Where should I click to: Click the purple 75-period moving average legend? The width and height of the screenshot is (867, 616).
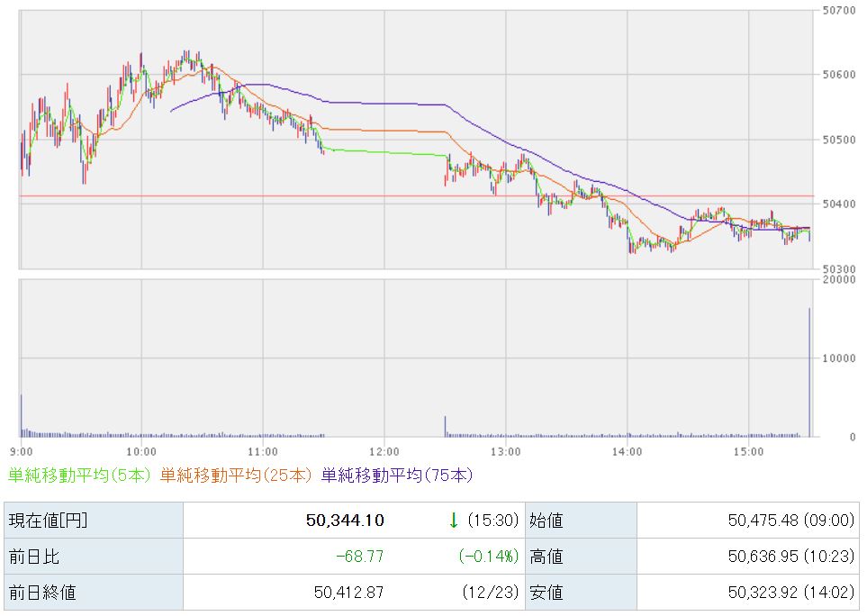tap(396, 475)
